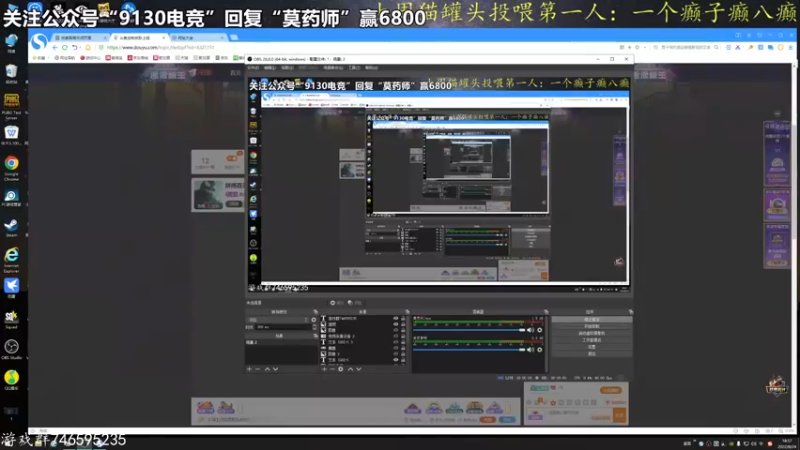Move the scene down in the Scenes list
This screenshot has width=800, height=450.
276,369
